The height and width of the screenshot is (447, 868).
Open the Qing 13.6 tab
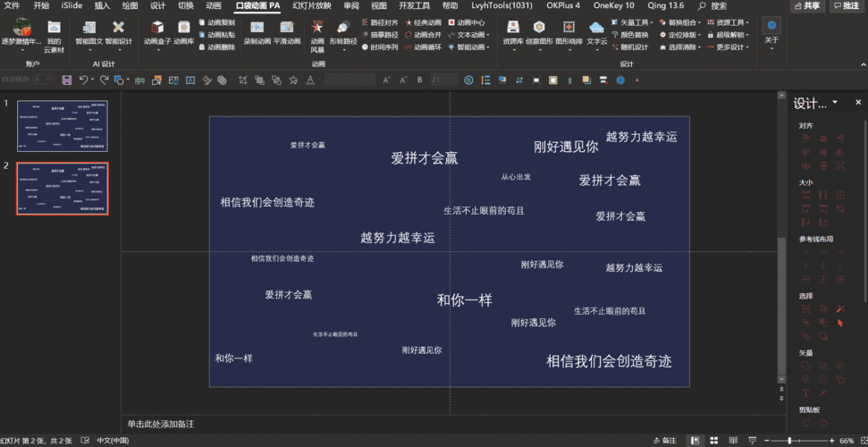coord(665,5)
